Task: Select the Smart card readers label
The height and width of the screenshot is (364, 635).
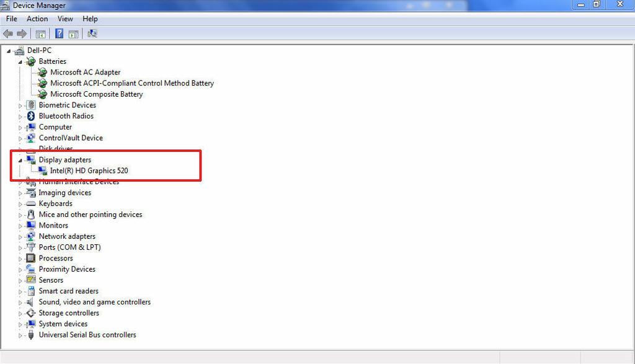Action: click(68, 291)
